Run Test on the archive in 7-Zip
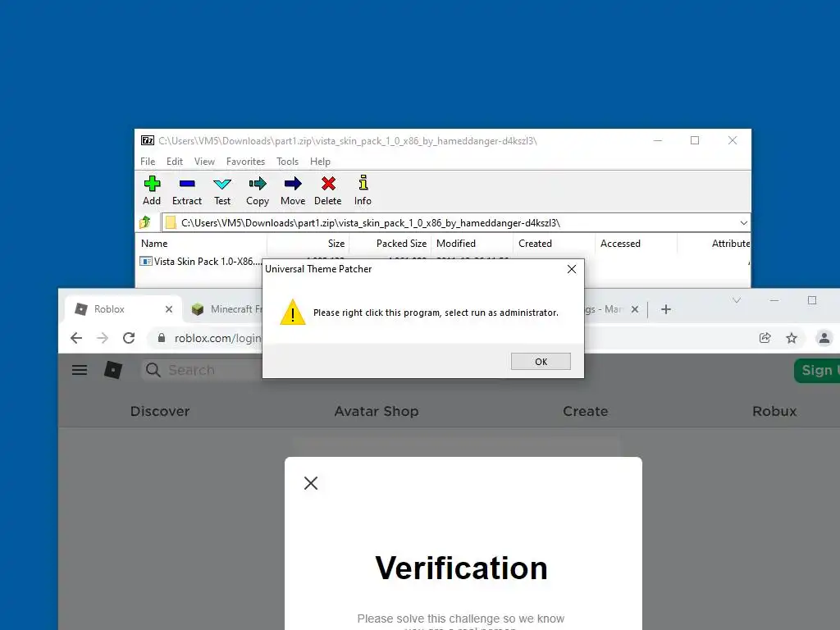The height and width of the screenshot is (630, 840). [x=222, y=190]
